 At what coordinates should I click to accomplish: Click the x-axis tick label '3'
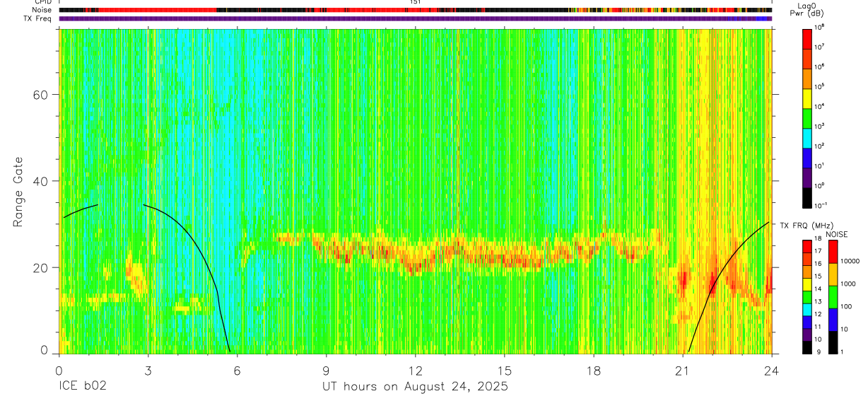(148, 369)
